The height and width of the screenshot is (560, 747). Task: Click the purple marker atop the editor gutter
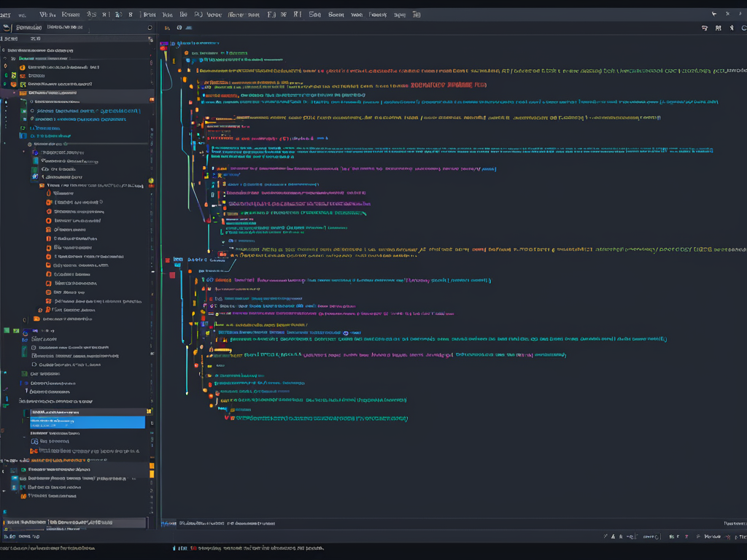pyautogui.click(x=164, y=43)
